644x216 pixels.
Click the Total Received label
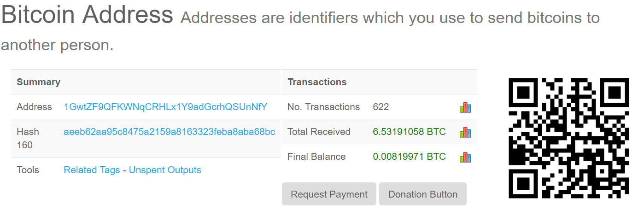pos(319,132)
